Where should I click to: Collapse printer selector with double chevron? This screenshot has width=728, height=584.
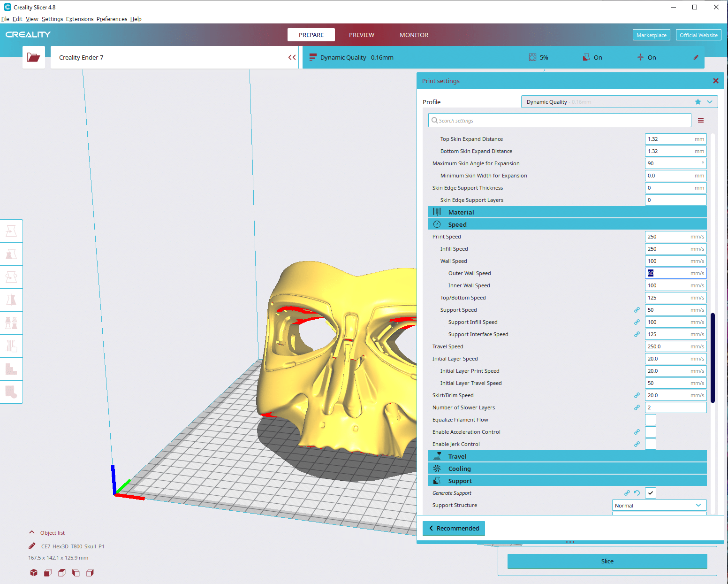292,57
